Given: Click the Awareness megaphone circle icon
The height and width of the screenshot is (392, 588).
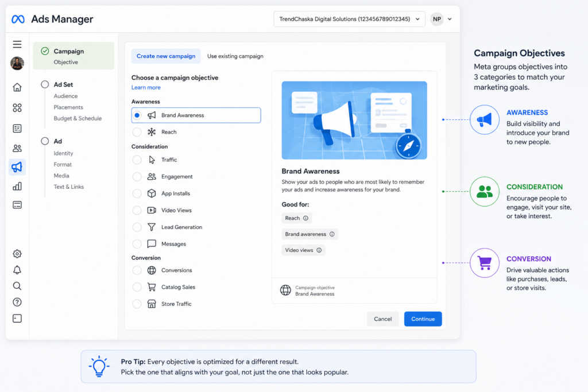Looking at the screenshot, I should pyautogui.click(x=485, y=119).
